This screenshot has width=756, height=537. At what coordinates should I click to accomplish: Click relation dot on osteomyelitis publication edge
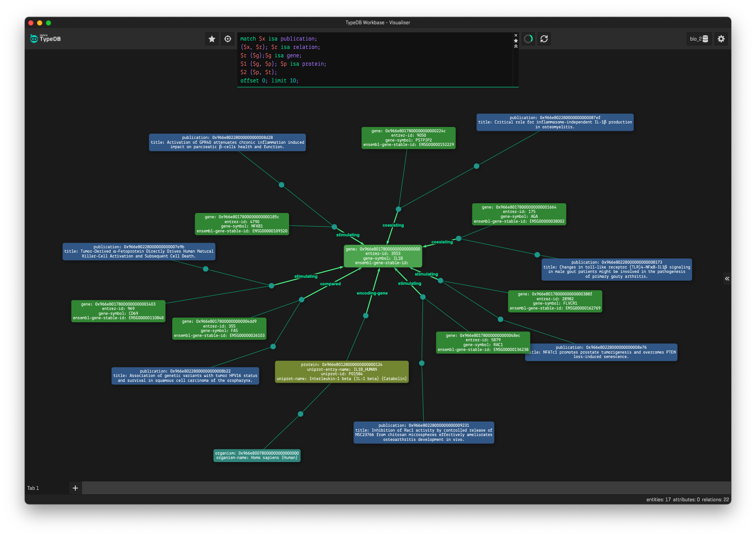coord(476,166)
